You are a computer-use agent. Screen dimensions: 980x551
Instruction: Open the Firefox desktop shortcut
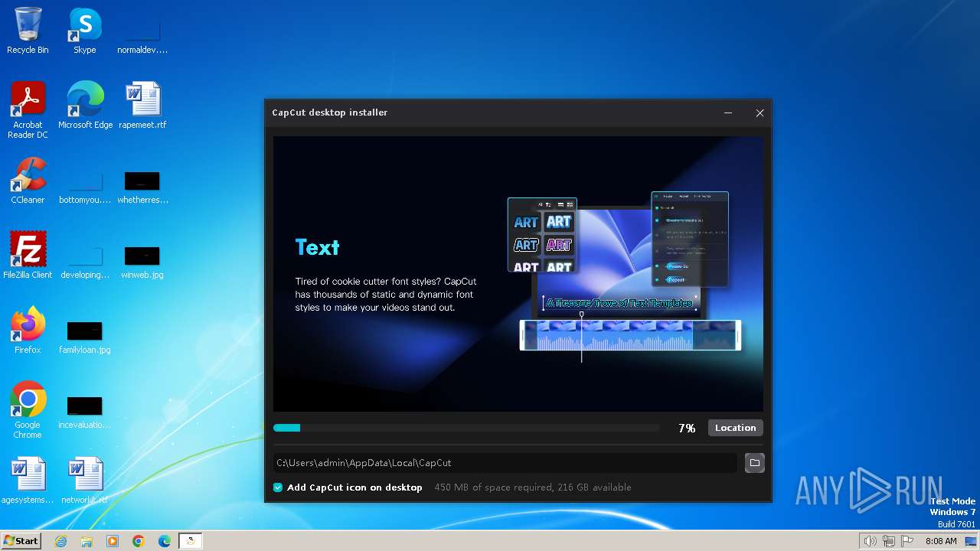(x=28, y=331)
